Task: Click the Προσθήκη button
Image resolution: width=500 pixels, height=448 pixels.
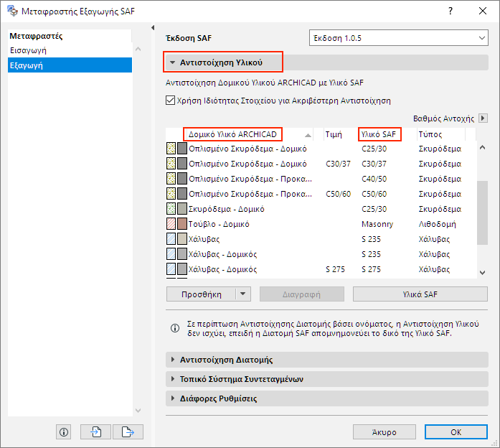Action: click(x=202, y=294)
